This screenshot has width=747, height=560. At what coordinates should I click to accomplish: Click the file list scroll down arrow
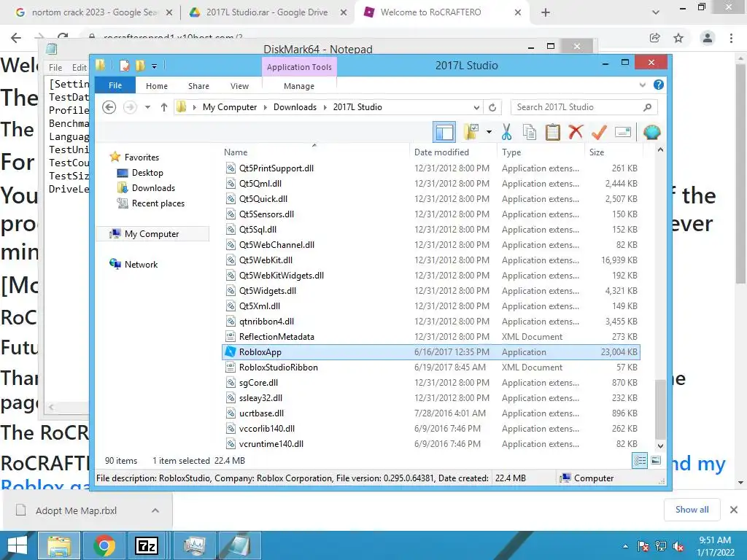click(x=660, y=446)
